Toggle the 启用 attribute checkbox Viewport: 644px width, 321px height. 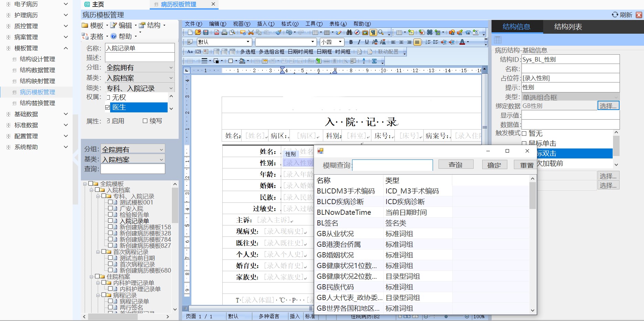click(108, 121)
